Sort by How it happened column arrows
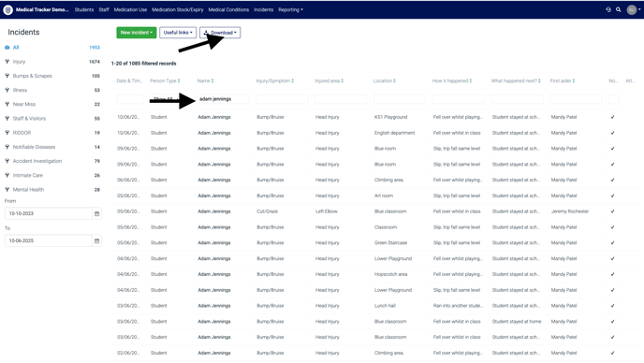Screen dimensions: 644x363 point(471,80)
